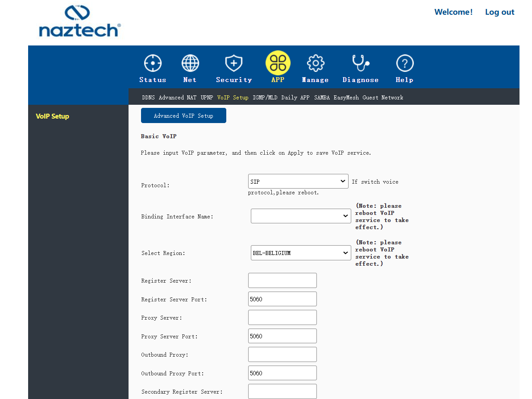The width and height of the screenshot is (532, 399).
Task: Open the Status section icon
Action: 153,63
